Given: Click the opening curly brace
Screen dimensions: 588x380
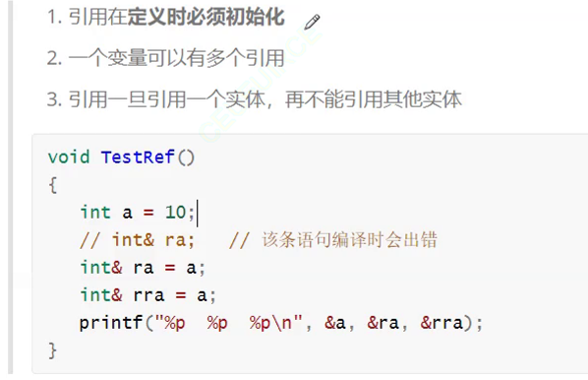Looking at the screenshot, I should [x=53, y=185].
